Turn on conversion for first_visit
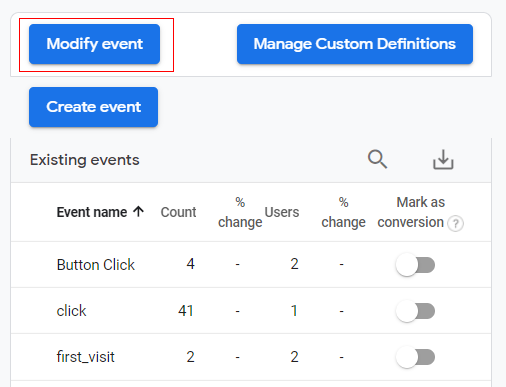 click(415, 357)
